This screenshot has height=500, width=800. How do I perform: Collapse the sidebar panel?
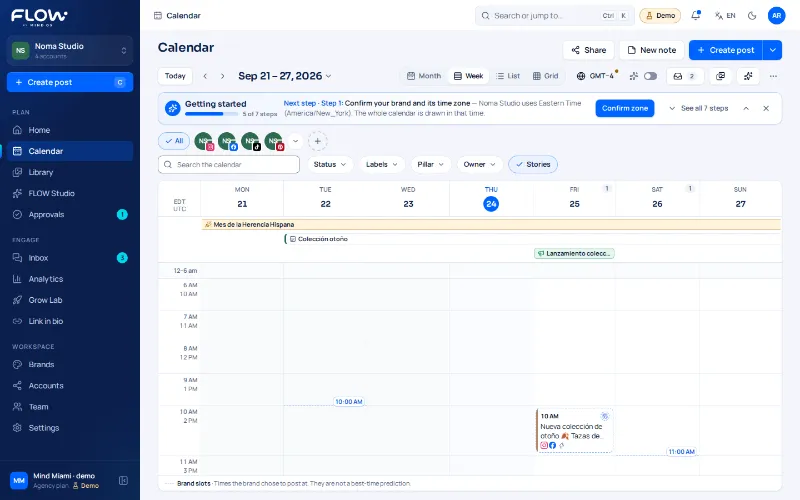coord(123,481)
